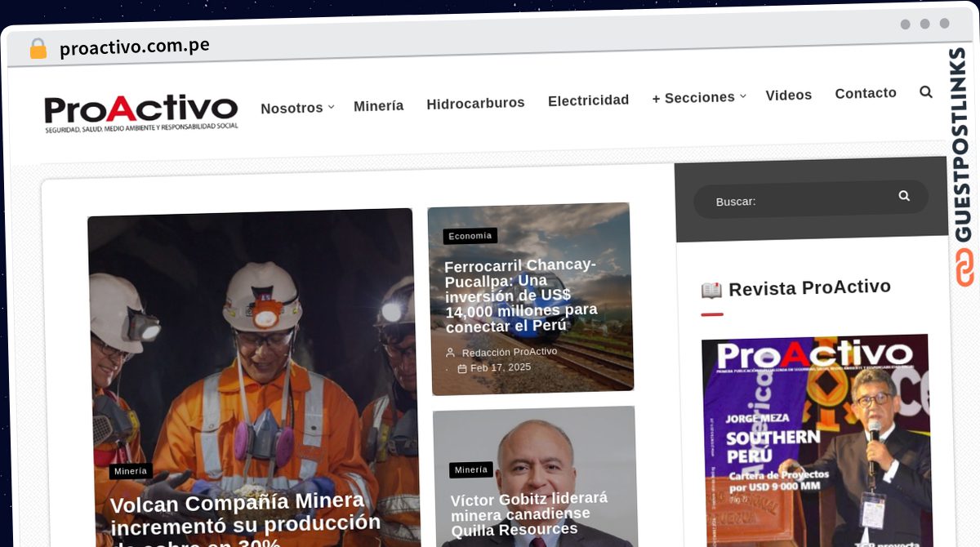Open the Víctor Gobitz Quilla Resources article
The height and width of the screenshot is (547, 980).
[529, 514]
